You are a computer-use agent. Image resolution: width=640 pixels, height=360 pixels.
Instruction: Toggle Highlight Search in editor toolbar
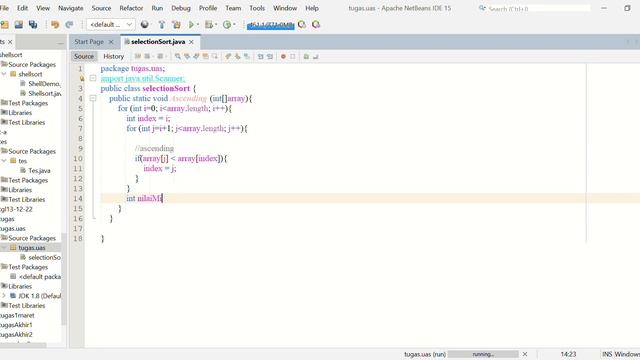point(205,56)
